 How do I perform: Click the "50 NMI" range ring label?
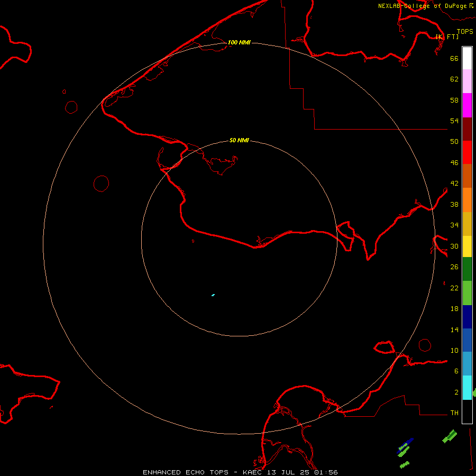pyautogui.click(x=239, y=140)
